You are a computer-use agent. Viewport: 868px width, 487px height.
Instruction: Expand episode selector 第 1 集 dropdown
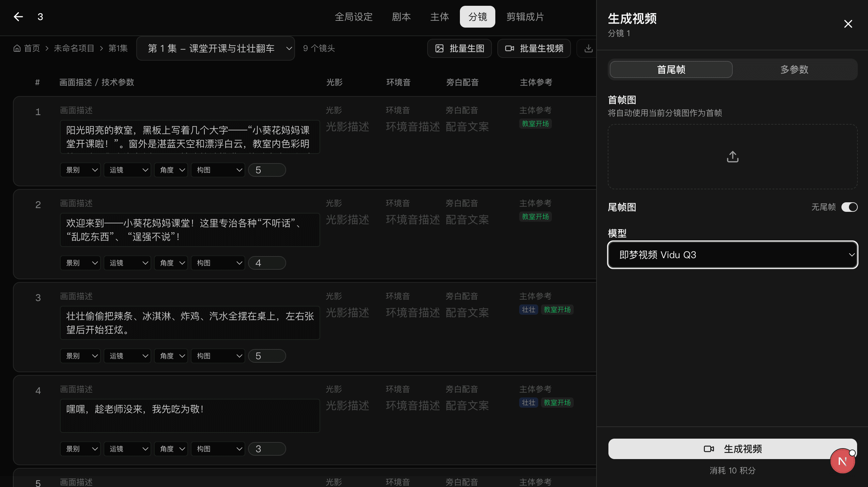pyautogui.click(x=216, y=48)
